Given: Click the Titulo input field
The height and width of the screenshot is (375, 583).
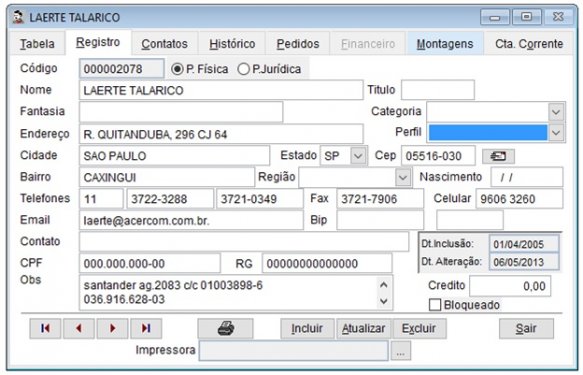Looking at the screenshot, I should point(438,90).
